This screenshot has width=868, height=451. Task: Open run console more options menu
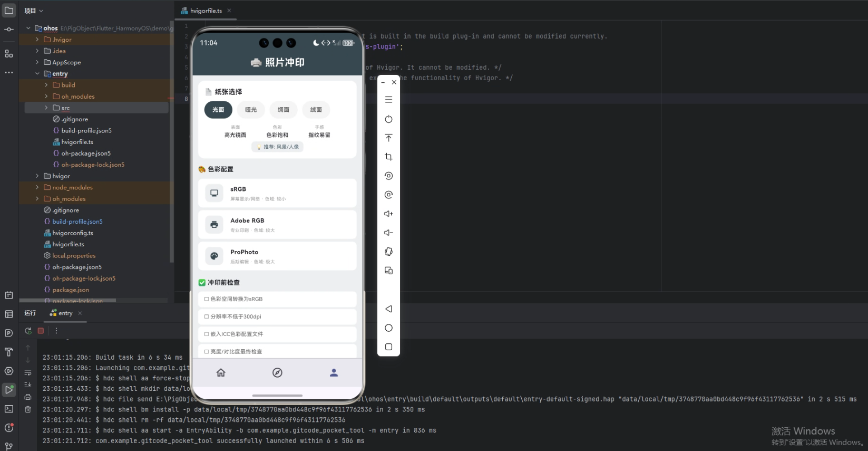56,331
